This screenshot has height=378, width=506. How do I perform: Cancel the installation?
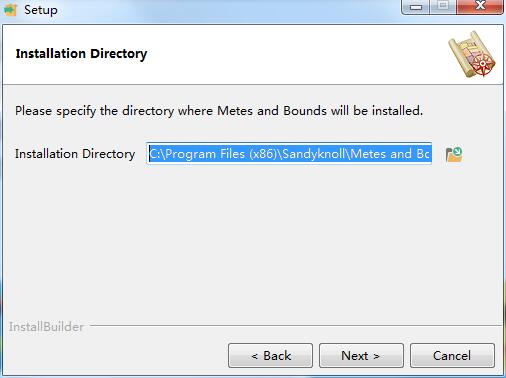pos(452,356)
